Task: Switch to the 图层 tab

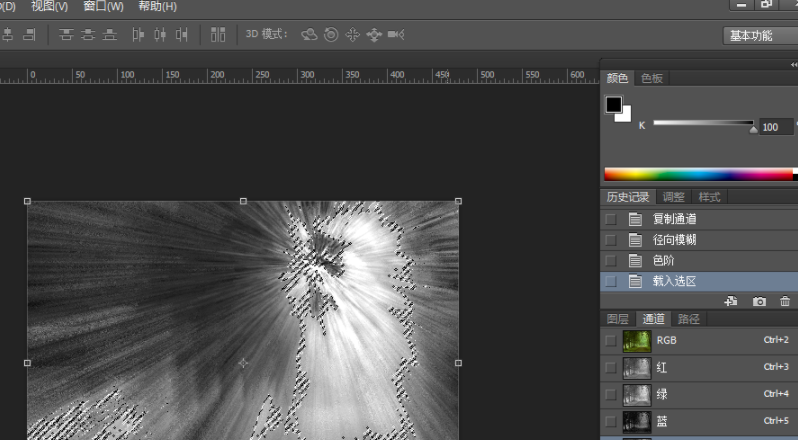Action: coord(618,319)
